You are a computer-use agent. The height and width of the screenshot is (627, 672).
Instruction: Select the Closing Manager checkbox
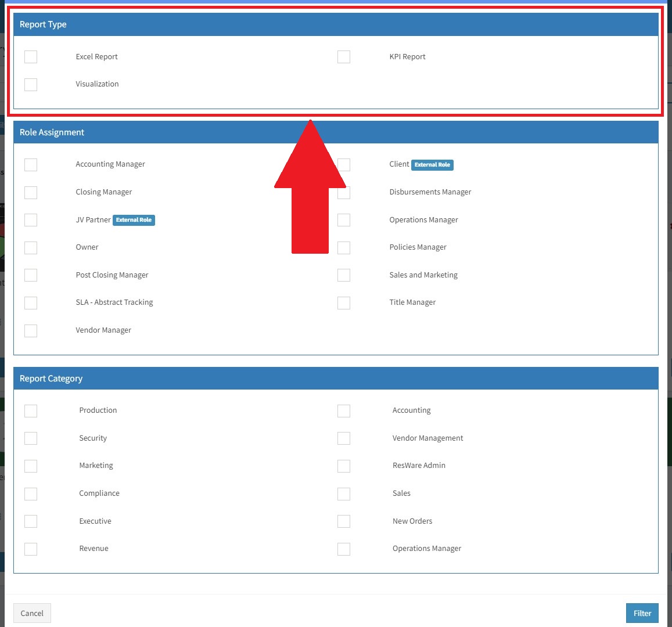pos(30,192)
